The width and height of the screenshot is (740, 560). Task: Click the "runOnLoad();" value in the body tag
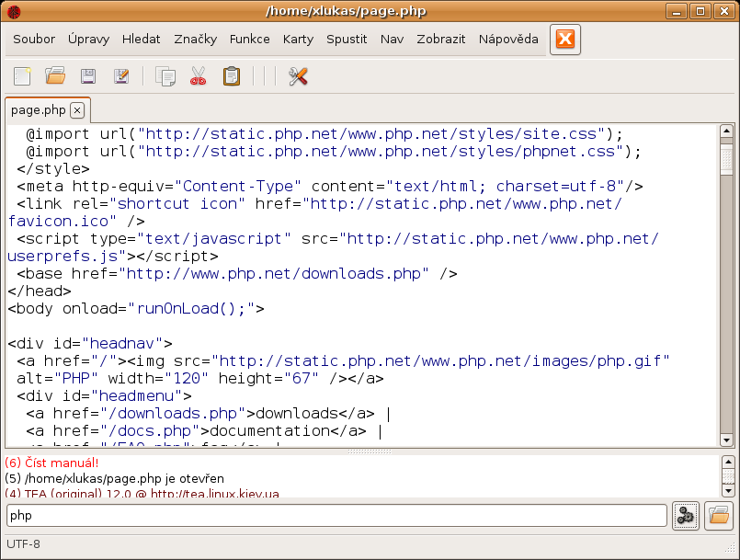pos(190,309)
